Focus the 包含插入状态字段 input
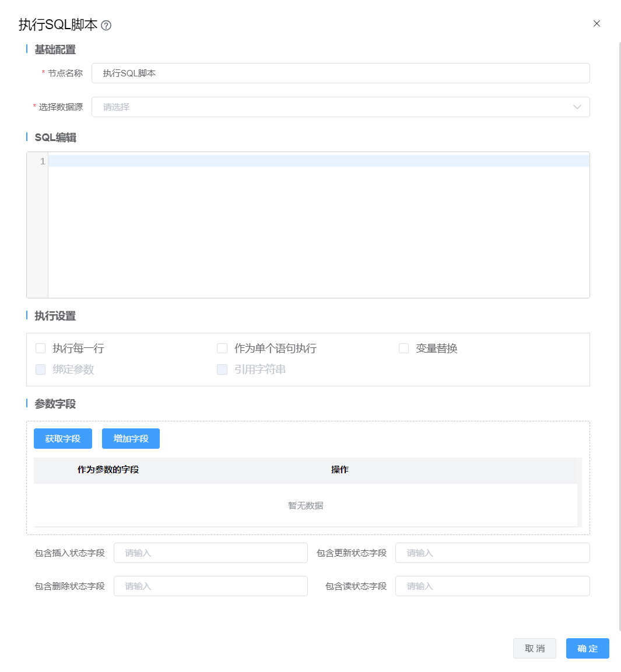The height and width of the screenshot is (672, 621). tap(210, 553)
